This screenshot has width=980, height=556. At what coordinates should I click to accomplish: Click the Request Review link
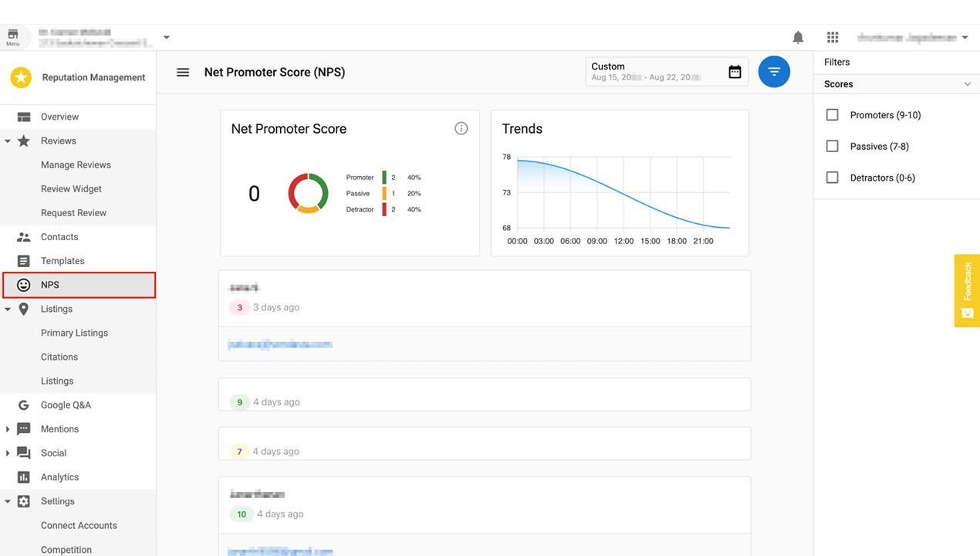(x=73, y=212)
